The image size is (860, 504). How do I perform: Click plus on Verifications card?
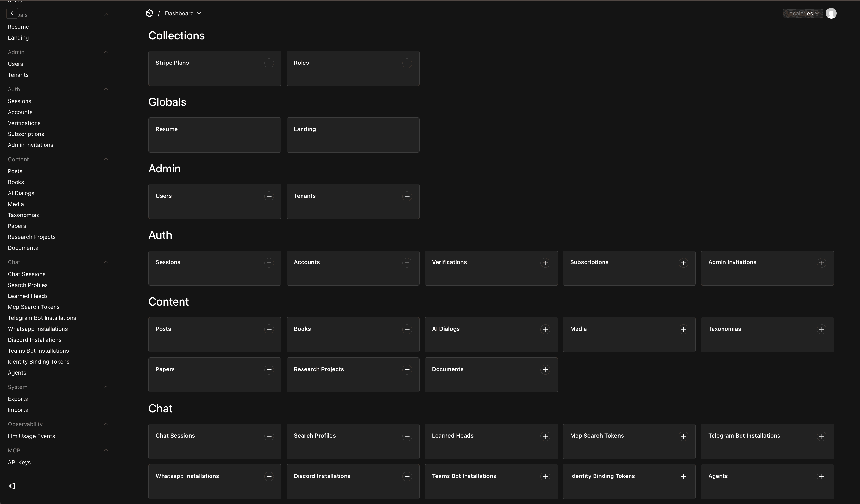[x=545, y=263]
